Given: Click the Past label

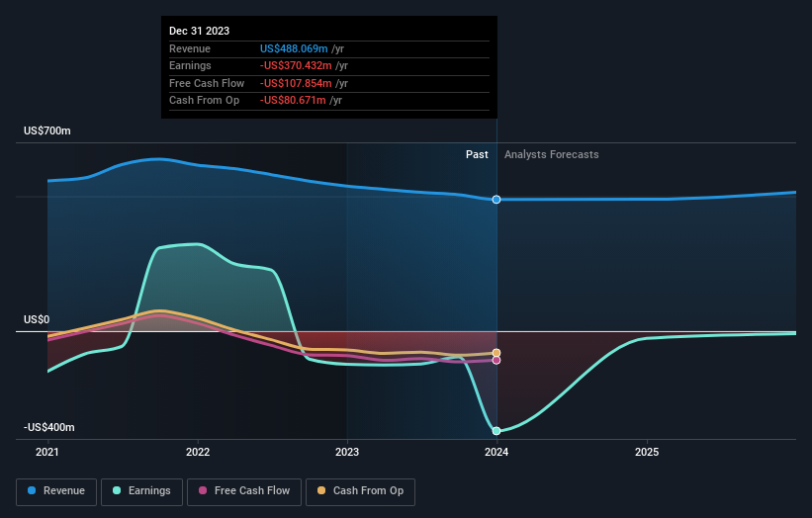Looking at the screenshot, I should click(x=477, y=155).
